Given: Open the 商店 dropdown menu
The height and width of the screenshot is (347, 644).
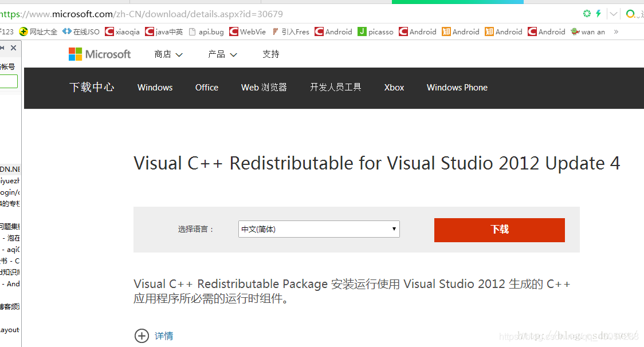Looking at the screenshot, I should 168,54.
